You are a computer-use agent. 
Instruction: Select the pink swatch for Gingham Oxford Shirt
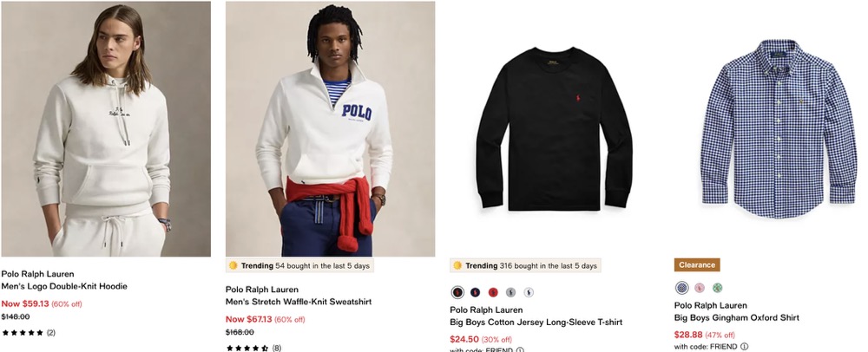point(700,287)
